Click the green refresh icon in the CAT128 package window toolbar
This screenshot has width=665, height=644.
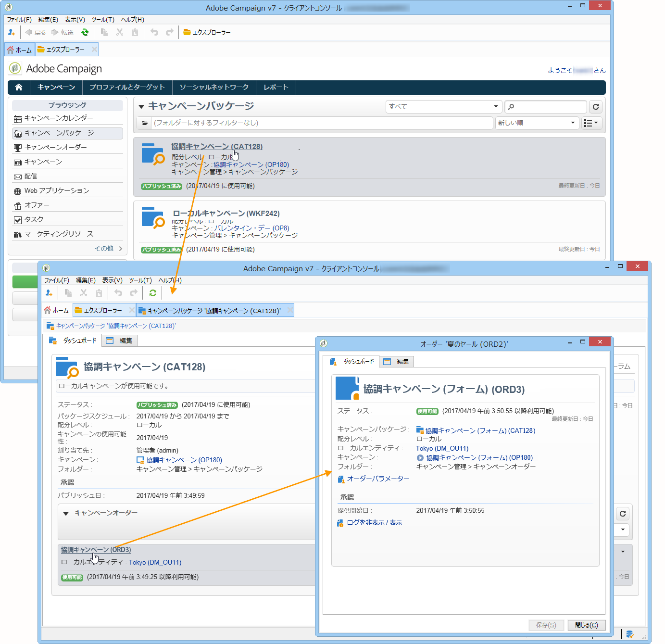click(153, 293)
